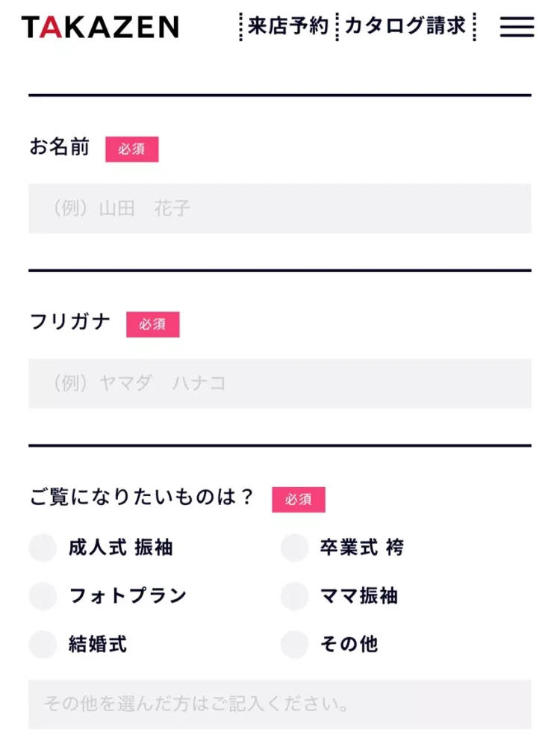Open the カタログ請求 catalog request link
Image resolution: width=560 pixels, height=744 pixels.
[x=405, y=27]
